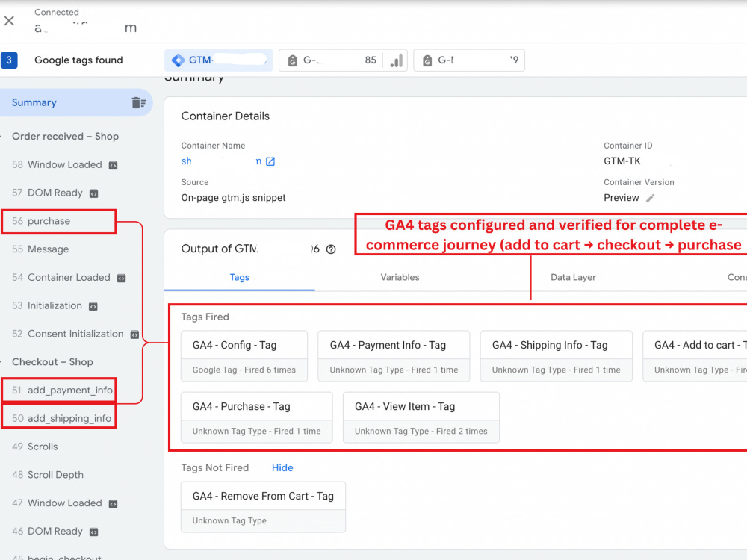Select the 49 Scrolls event
747x560 pixels.
[x=35, y=447]
